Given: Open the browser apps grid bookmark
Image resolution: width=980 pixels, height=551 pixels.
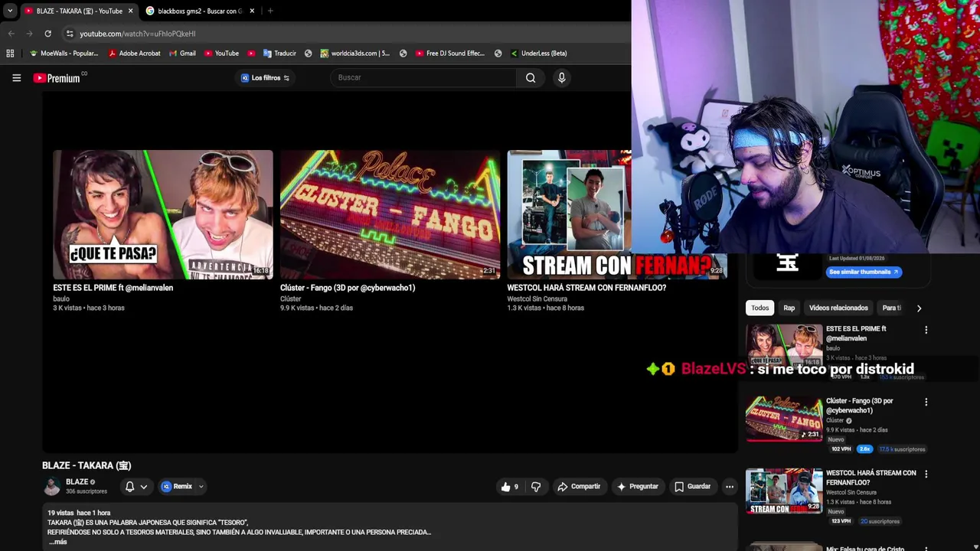Looking at the screenshot, I should click(10, 54).
